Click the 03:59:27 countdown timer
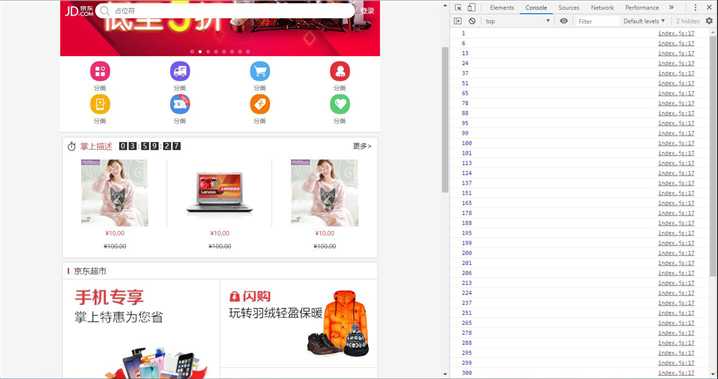Screen dimensions: 718x379 pos(150,146)
